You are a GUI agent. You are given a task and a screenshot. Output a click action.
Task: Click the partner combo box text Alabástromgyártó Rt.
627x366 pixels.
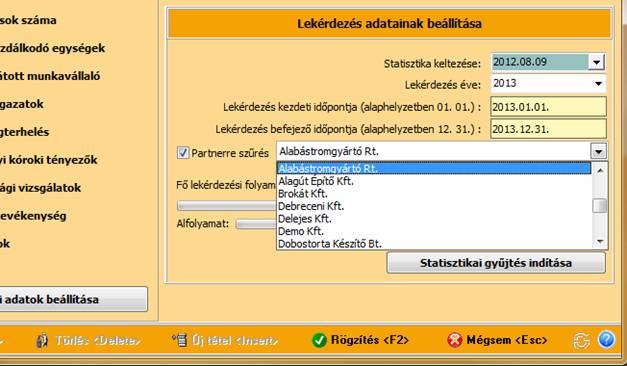329,152
